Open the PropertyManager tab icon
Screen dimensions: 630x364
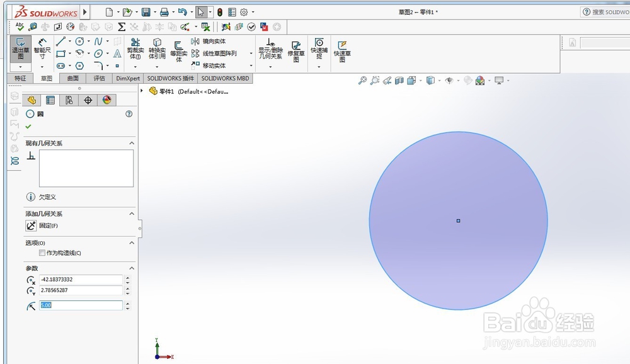50,100
